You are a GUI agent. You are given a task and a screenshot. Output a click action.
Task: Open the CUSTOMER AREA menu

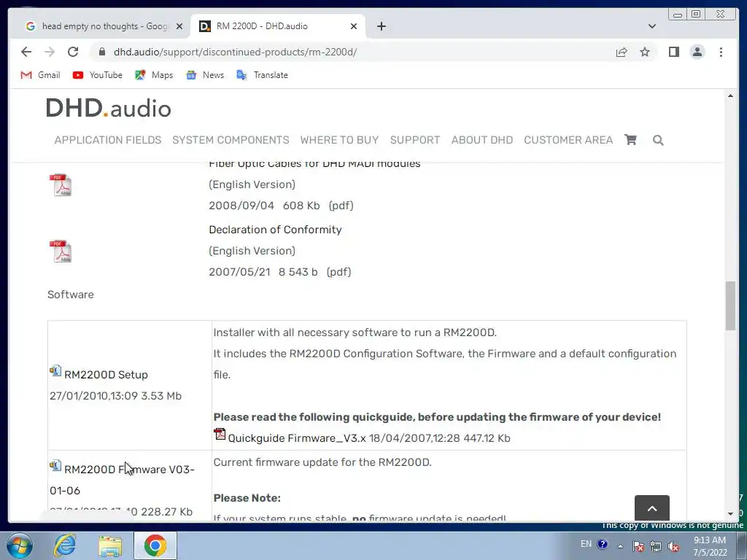point(568,140)
